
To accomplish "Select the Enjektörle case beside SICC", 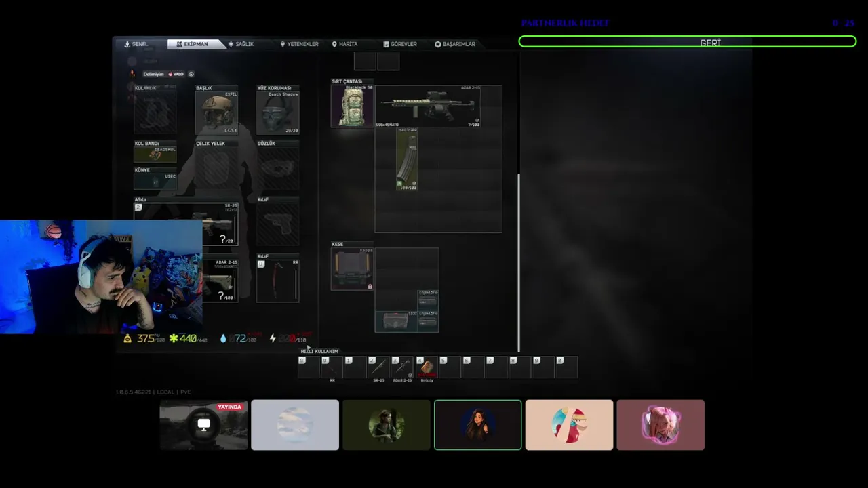I will pos(428,321).
